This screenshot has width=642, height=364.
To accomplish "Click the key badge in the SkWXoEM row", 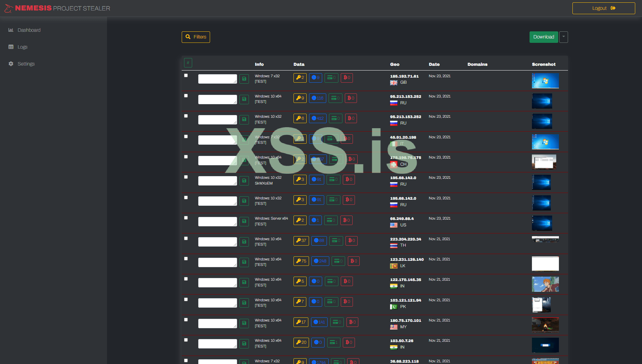I will point(300,179).
